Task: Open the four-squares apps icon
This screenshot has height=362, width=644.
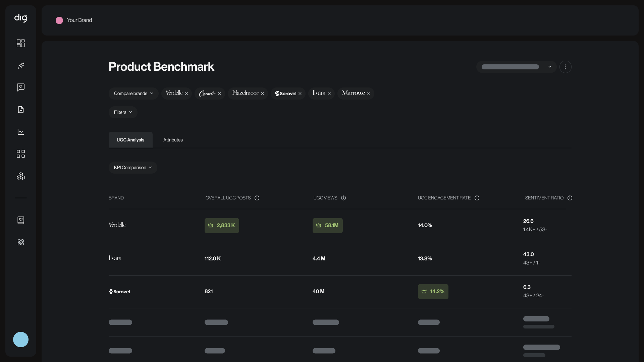Action: tap(21, 154)
